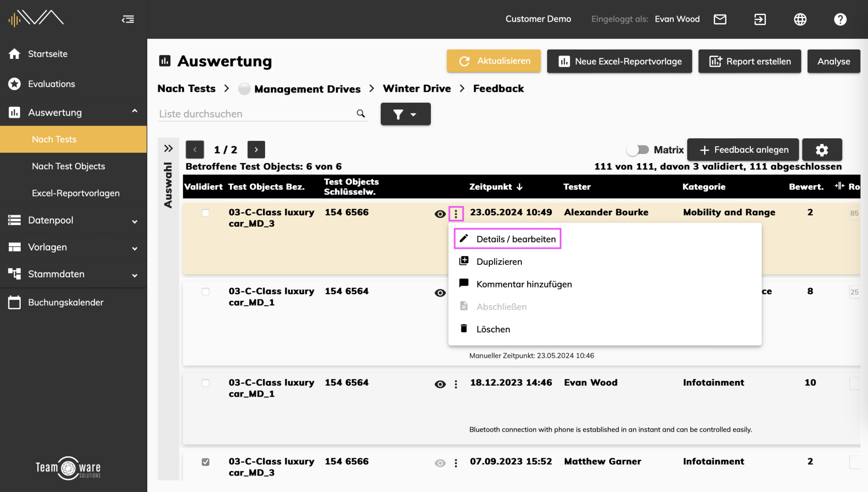
Task: Click the search magnifier icon
Action: point(361,114)
